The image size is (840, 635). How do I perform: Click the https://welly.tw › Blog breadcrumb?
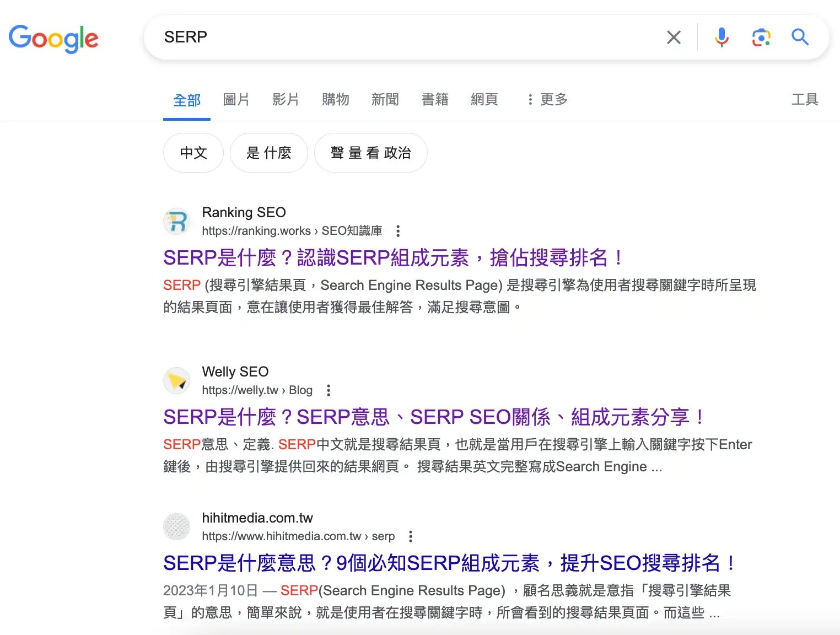[x=257, y=390]
